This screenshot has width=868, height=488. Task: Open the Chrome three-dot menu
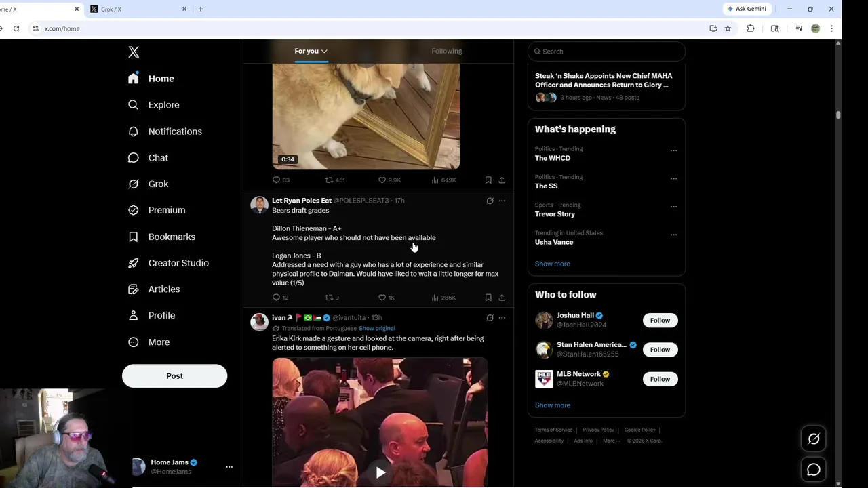[x=832, y=28]
